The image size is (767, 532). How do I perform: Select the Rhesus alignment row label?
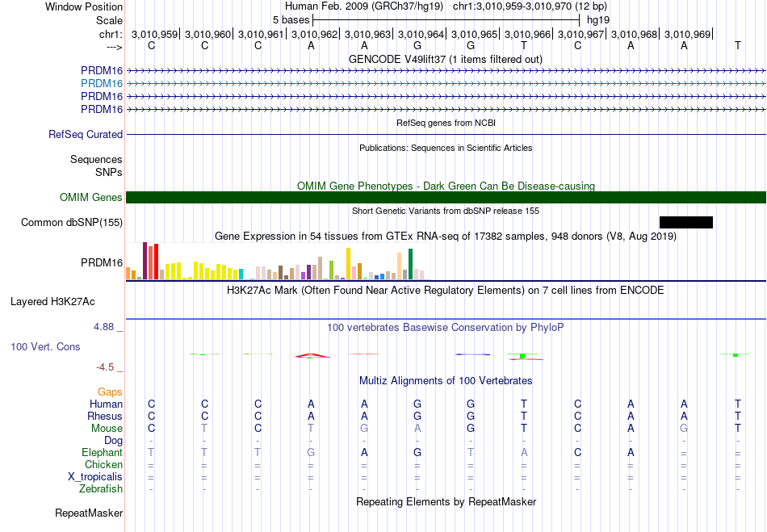tap(105, 416)
